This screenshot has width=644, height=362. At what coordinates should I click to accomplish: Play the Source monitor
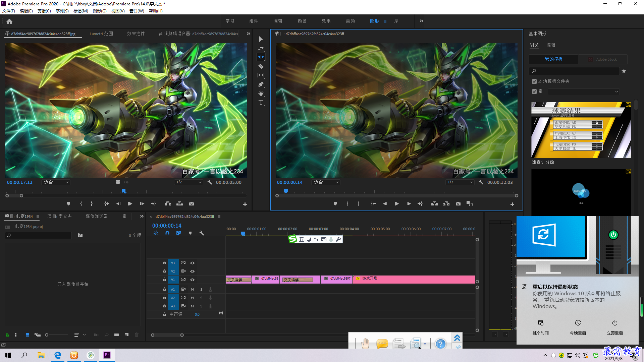(x=130, y=204)
